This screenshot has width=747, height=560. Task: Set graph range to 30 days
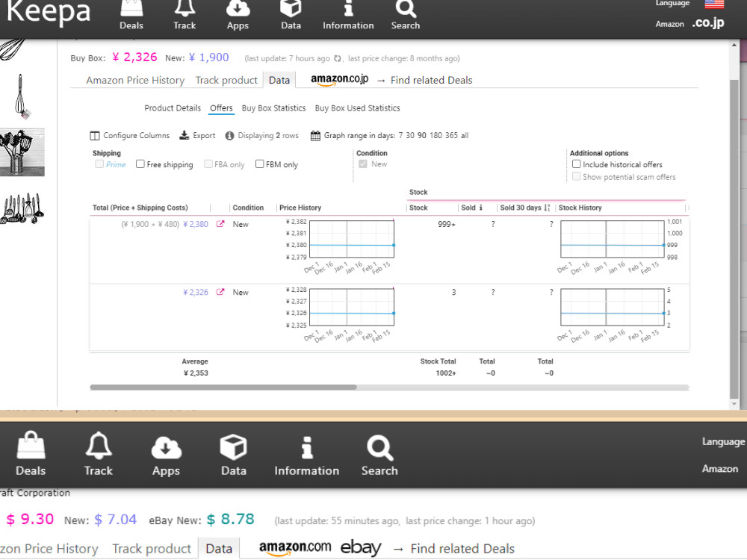[410, 135]
